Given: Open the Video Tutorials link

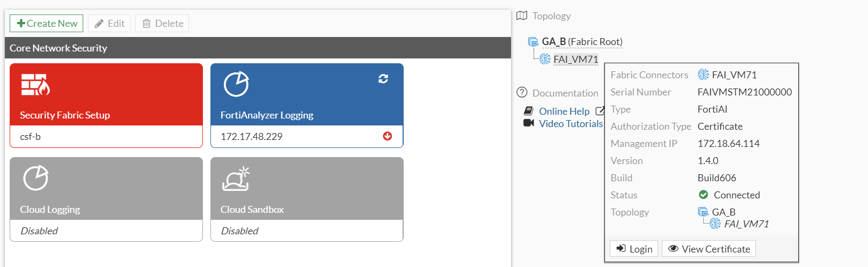Looking at the screenshot, I should coord(571,123).
